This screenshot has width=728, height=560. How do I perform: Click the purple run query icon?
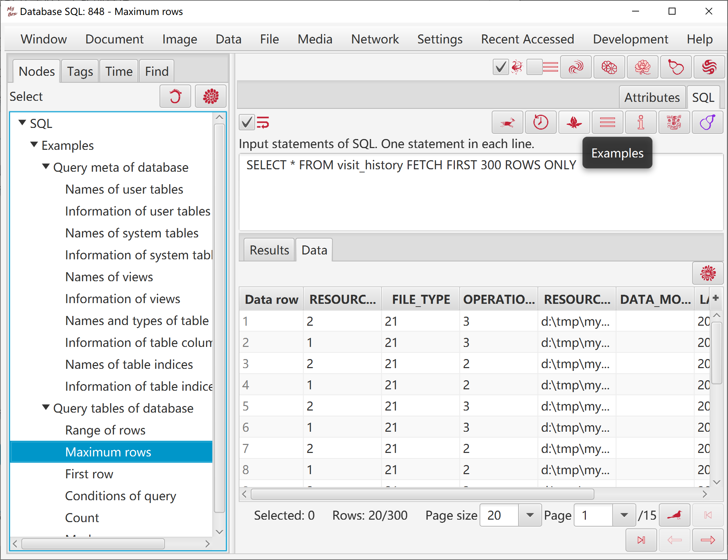pos(707,122)
